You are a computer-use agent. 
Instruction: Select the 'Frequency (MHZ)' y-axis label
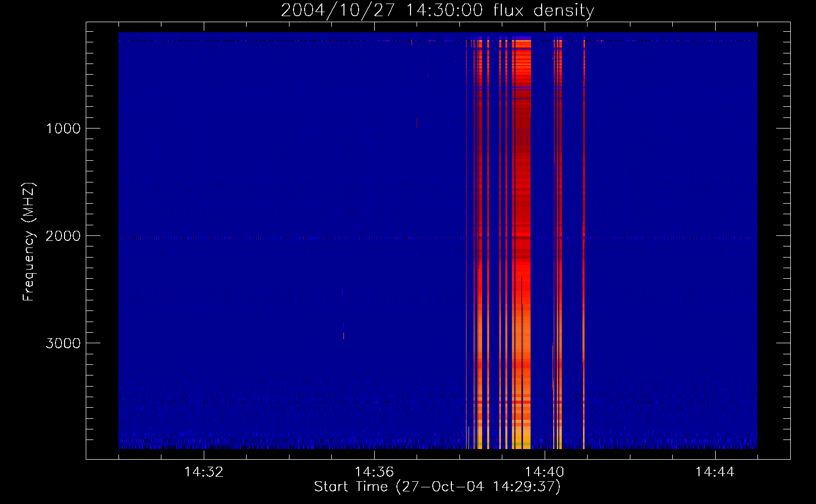click(x=29, y=242)
